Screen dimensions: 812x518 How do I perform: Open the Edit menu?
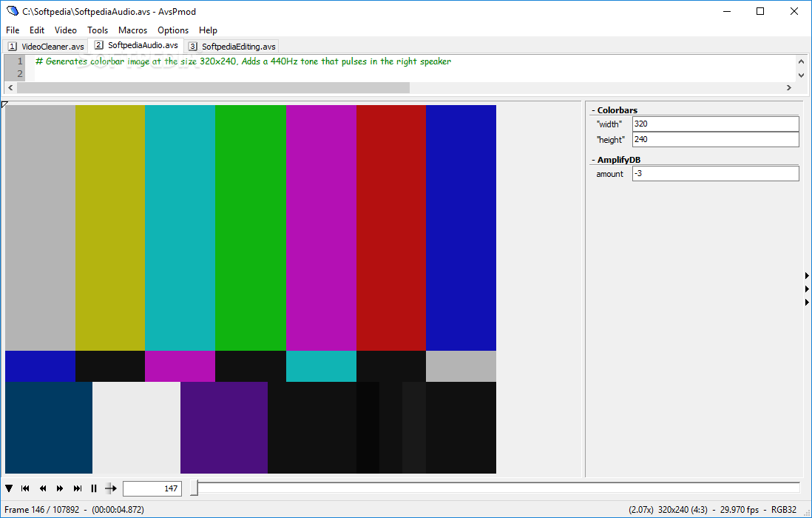point(37,30)
